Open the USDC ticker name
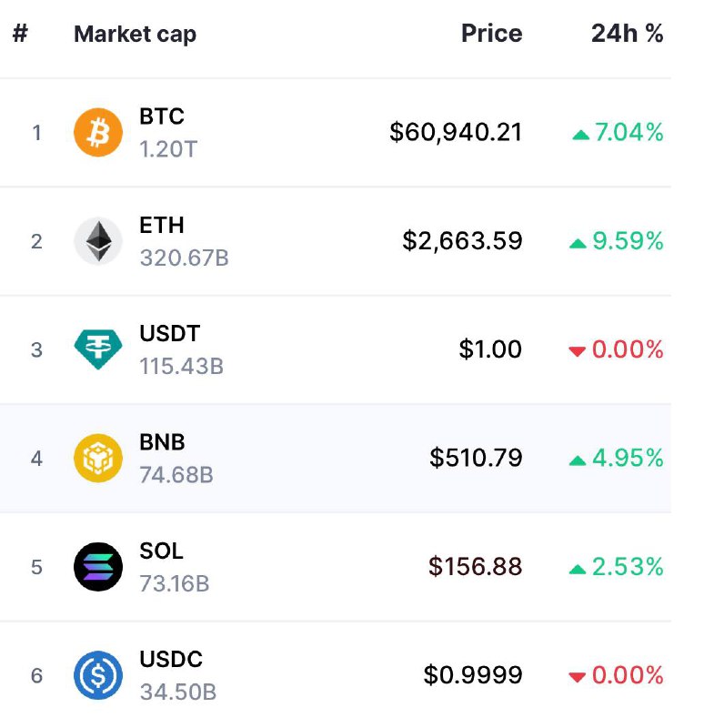Viewport: 704px width, 728px height. [171, 659]
